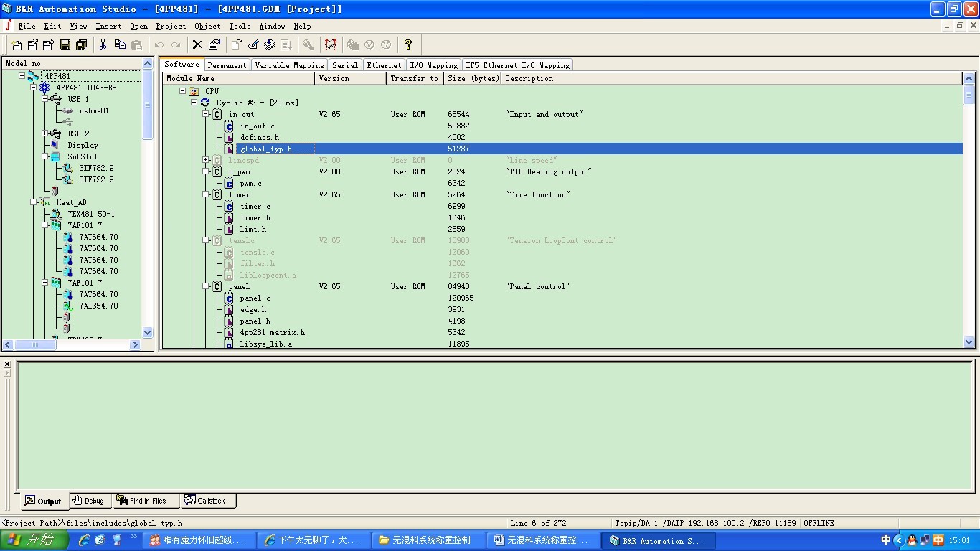The image size is (980, 551).
Task: Click the Cut scissors toolbar icon
Action: (103, 44)
